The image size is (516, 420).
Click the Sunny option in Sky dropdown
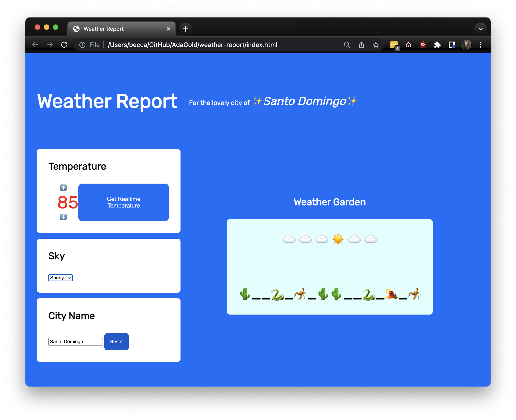[60, 278]
